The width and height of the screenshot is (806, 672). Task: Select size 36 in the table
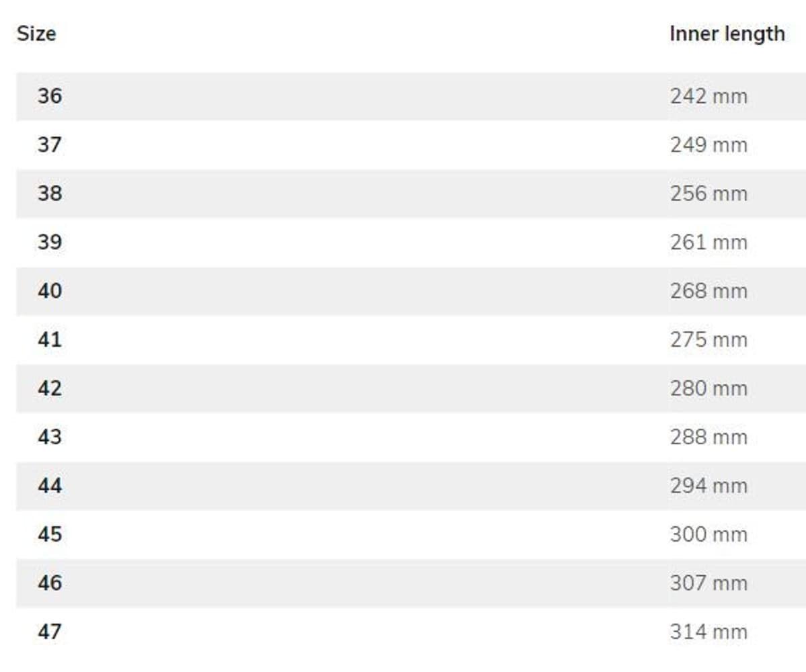tap(49, 96)
